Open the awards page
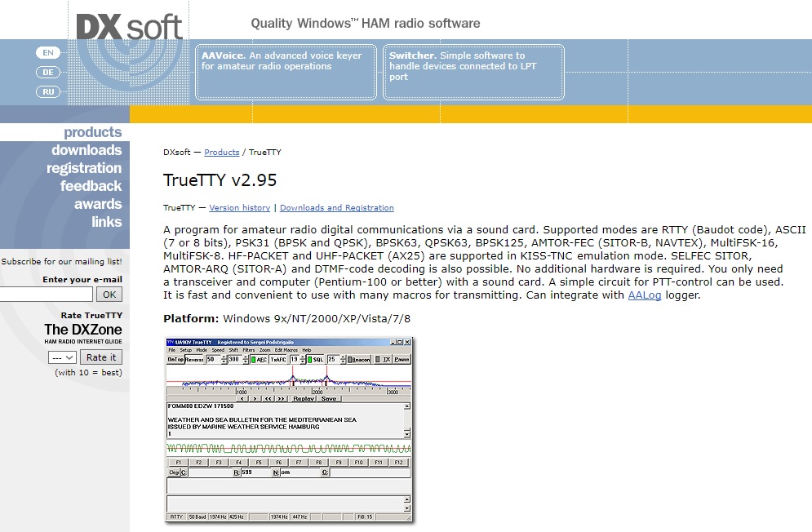The image size is (812, 532). (x=97, y=204)
